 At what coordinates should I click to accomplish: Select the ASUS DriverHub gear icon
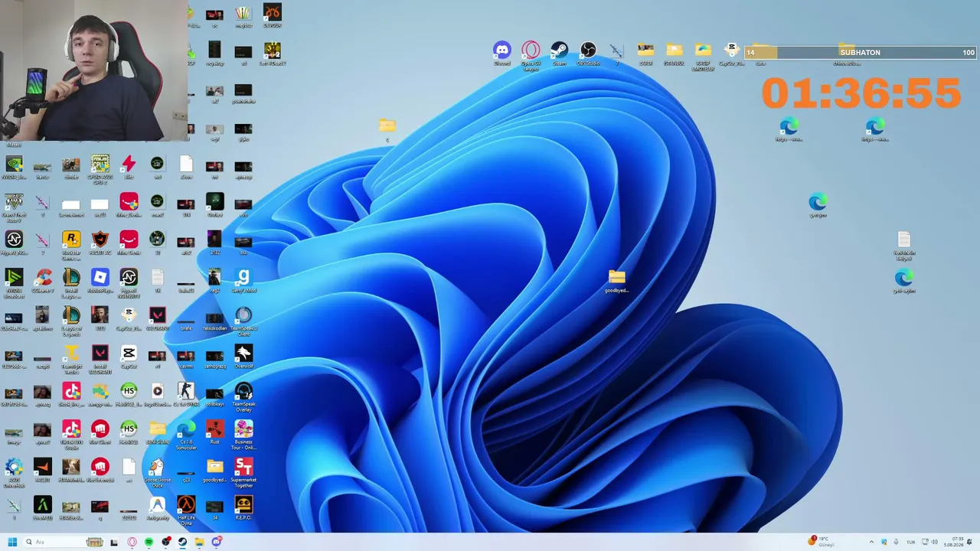pyautogui.click(x=14, y=473)
